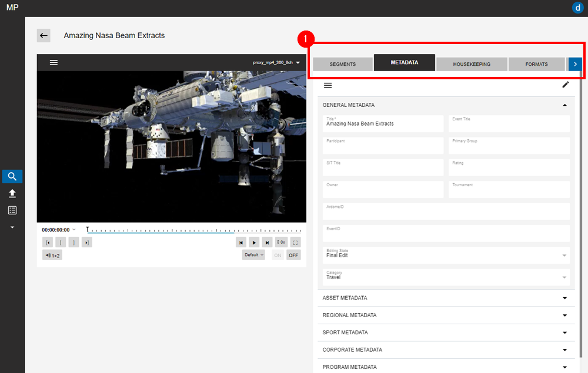The width and height of the screenshot is (588, 373).
Task: Play the video
Action: point(254,242)
